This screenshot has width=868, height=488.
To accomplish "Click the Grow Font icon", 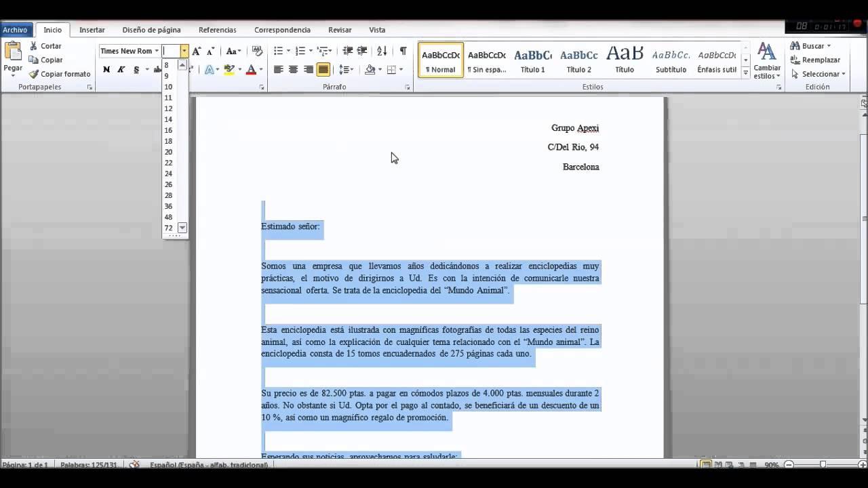I will [x=196, y=50].
